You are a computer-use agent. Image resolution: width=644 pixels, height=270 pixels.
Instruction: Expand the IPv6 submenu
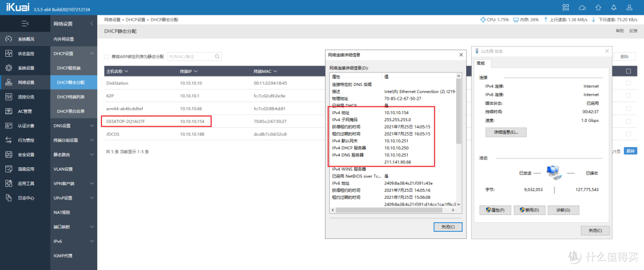point(72,241)
